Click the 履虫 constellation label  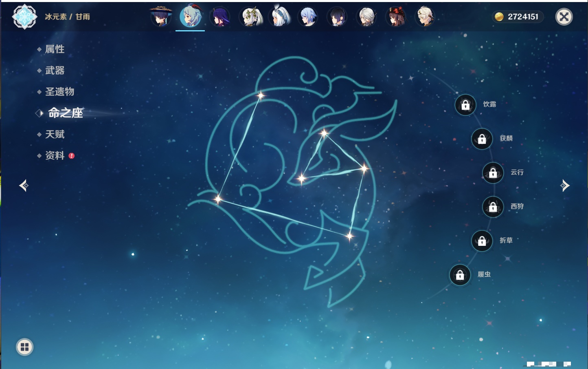click(484, 274)
